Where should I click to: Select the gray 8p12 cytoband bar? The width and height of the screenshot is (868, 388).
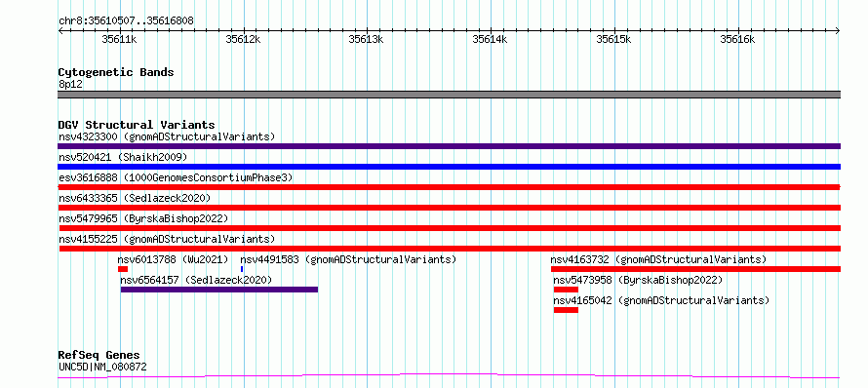coord(449,95)
